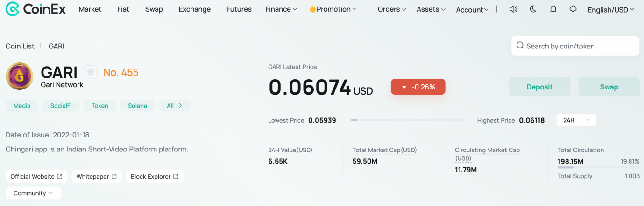This screenshot has height=206, width=644.
Task: Open the Whitepaper external link
Action: (97, 176)
